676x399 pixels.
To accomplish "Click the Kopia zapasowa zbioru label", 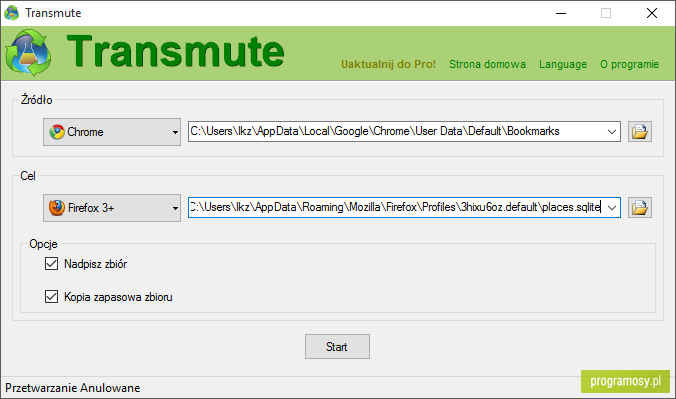I will (x=118, y=297).
